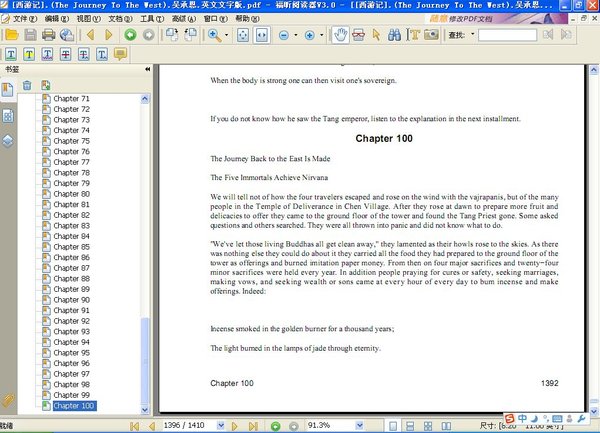The width and height of the screenshot is (600, 433).
Task: Switch to continuous facing layout icon
Action: click(428, 426)
